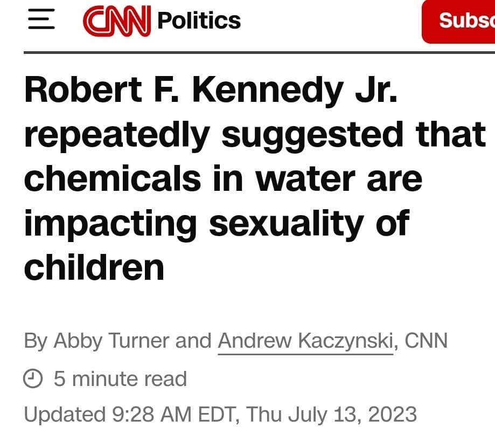Click the Updated 9:28 AM EDT timestamp
Screen dimensions: 495x448
(x=220, y=414)
